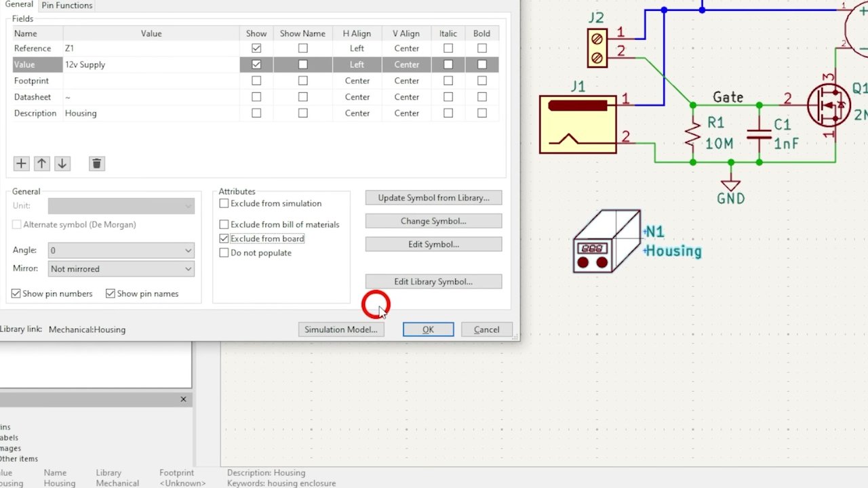Toggle Italic for Description field
The width and height of the screenshot is (868, 488).
(448, 113)
